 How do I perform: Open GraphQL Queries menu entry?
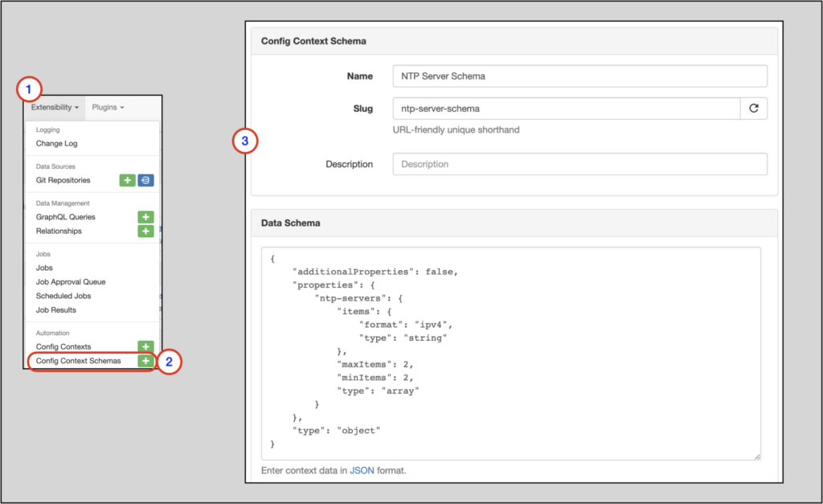[x=66, y=217]
